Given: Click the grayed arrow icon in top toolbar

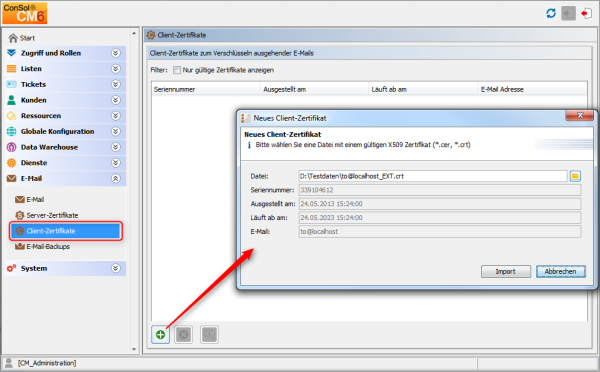Looking at the screenshot, I should (568, 14).
